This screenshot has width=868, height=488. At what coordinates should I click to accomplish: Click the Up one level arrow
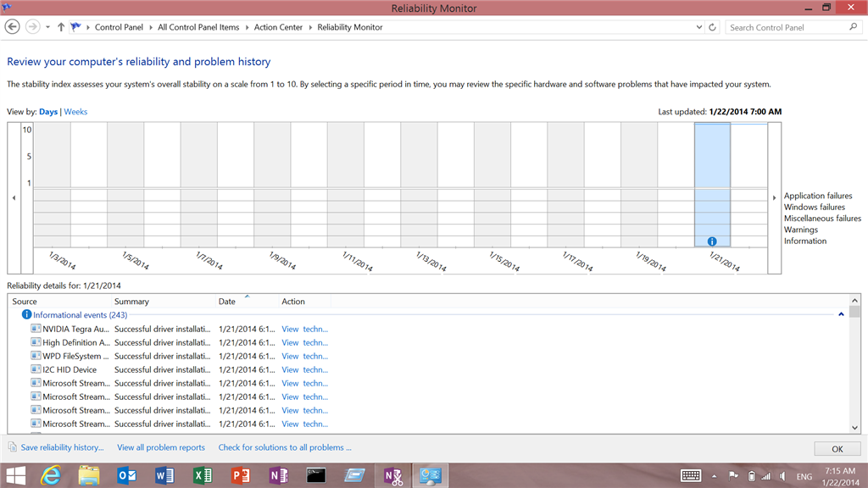coord(61,26)
